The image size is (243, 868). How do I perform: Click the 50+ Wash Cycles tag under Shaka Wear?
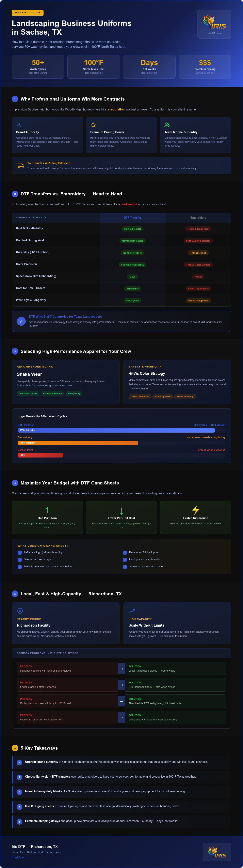coord(28,394)
